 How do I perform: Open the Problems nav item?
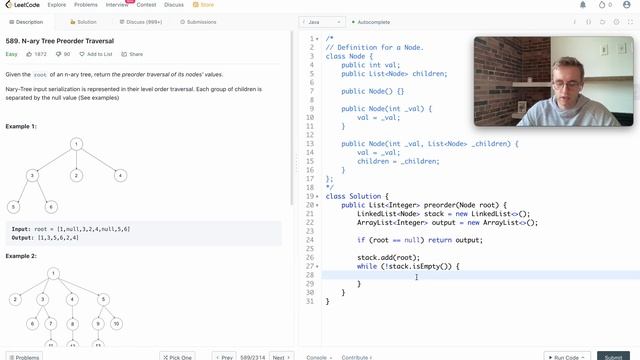click(x=86, y=5)
